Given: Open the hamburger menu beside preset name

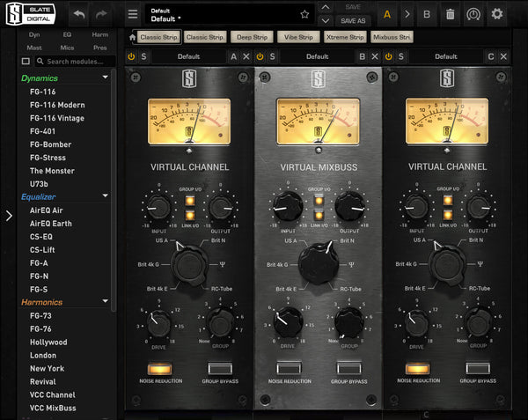Looking at the screenshot, I should point(133,14).
